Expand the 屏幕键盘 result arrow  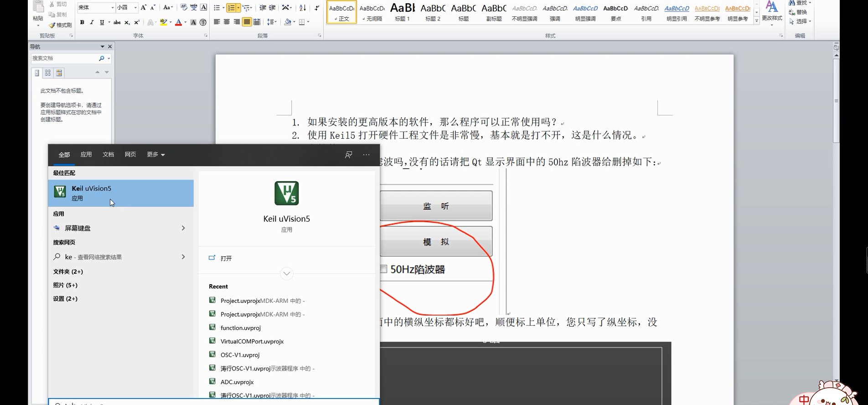coord(183,228)
